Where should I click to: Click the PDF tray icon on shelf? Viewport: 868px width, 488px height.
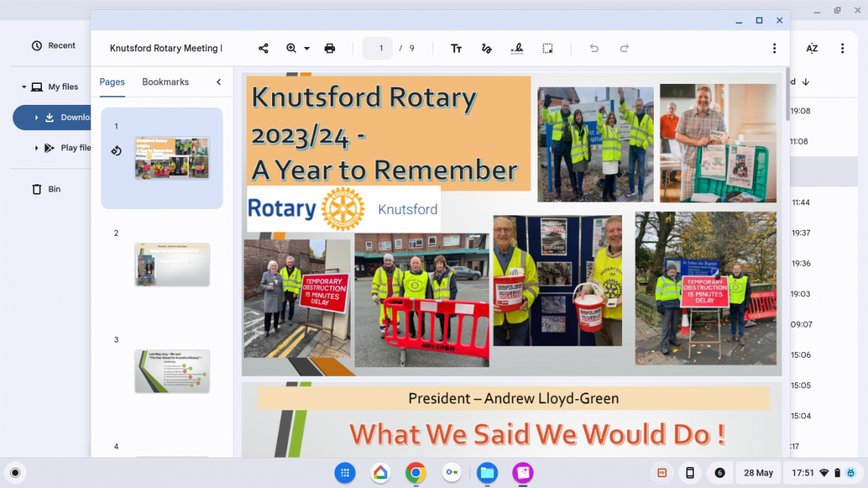(x=661, y=473)
